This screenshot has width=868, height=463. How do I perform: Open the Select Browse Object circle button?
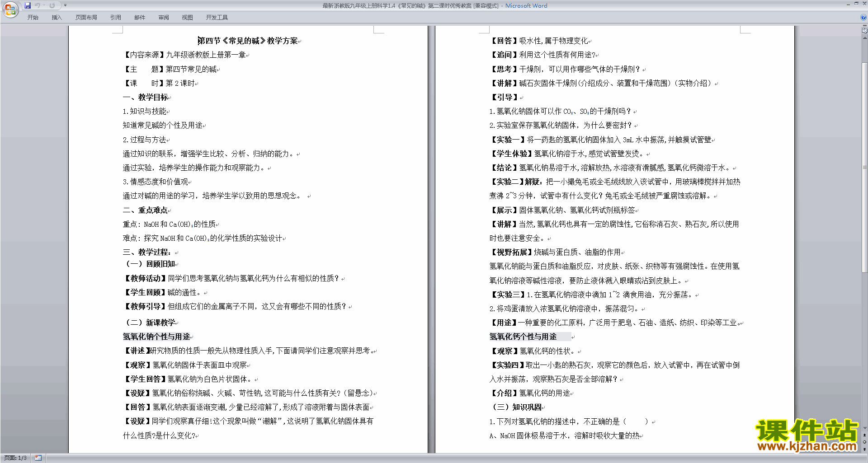[864, 442]
